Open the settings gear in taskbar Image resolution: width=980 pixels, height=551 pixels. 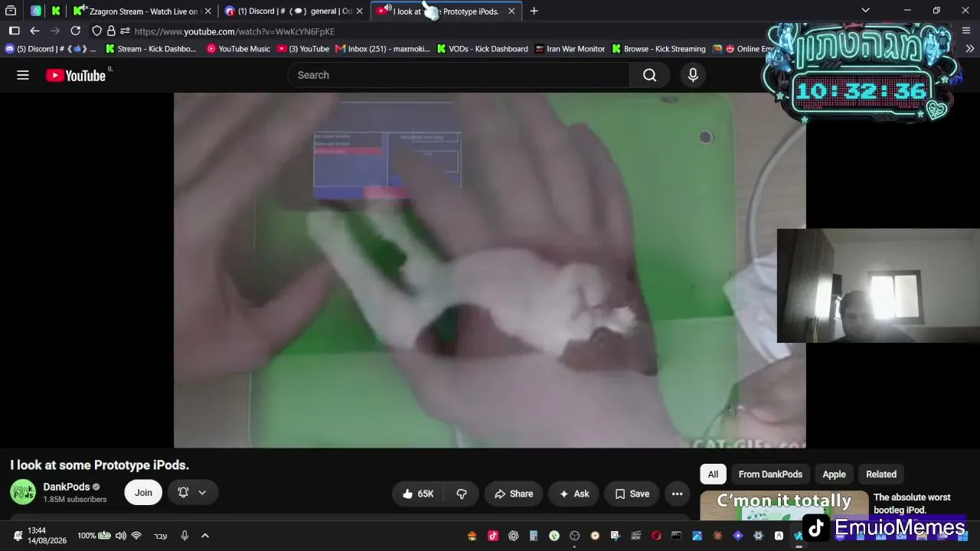click(758, 536)
